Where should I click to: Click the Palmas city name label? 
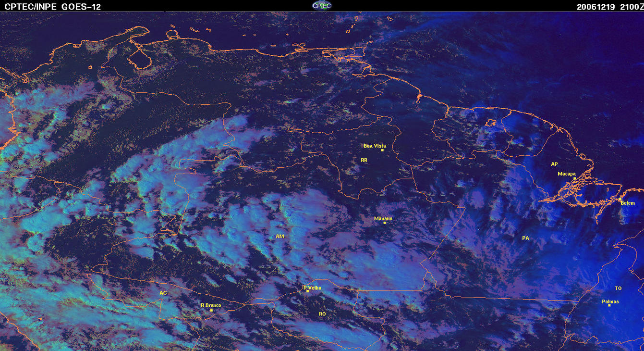[x=610, y=301]
